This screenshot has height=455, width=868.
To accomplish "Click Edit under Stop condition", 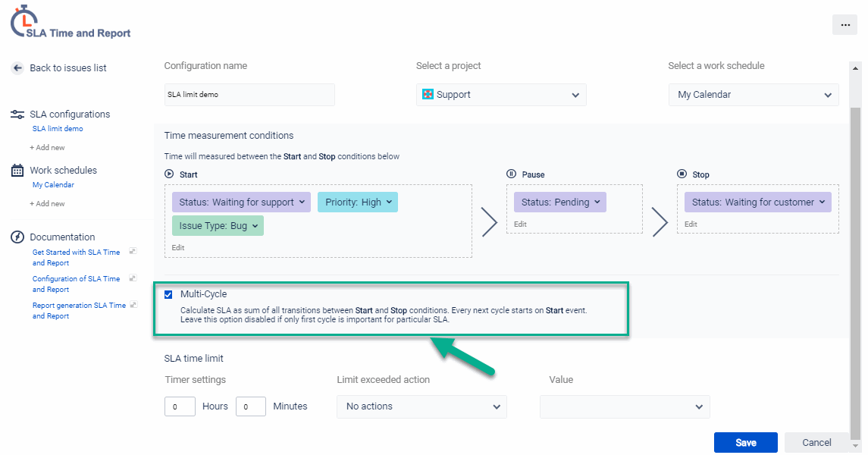I will click(691, 224).
